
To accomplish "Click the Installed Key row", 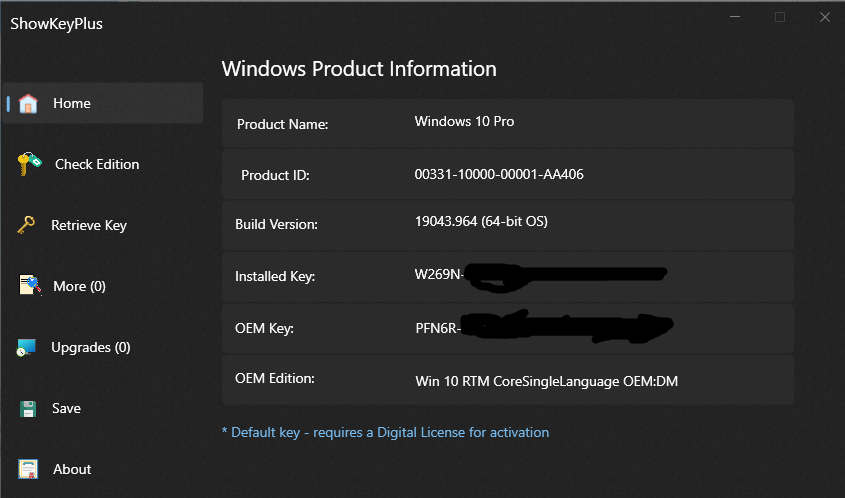I will coord(507,276).
